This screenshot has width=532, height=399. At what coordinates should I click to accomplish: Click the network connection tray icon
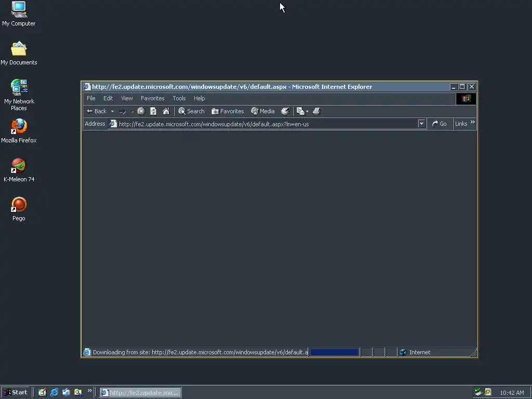coord(478,392)
